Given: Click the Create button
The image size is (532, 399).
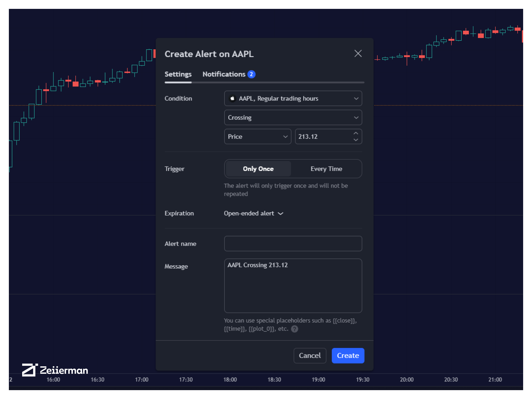Looking at the screenshot, I should click(348, 355).
